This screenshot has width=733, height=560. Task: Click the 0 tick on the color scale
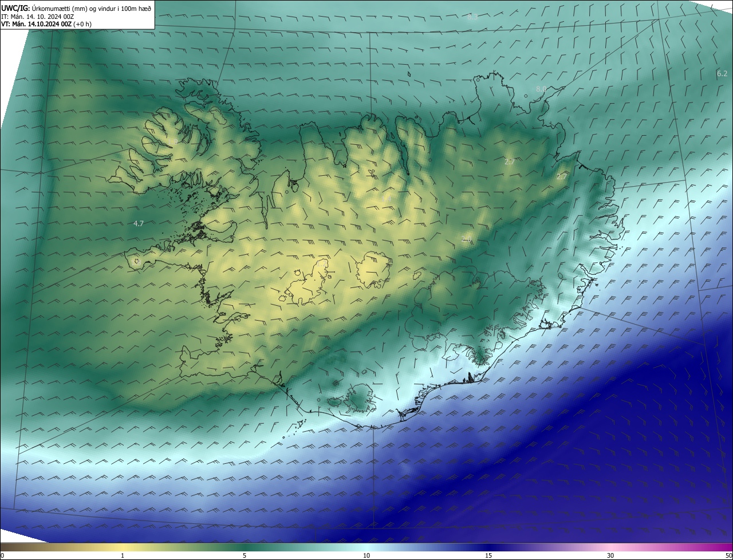(x=2, y=555)
